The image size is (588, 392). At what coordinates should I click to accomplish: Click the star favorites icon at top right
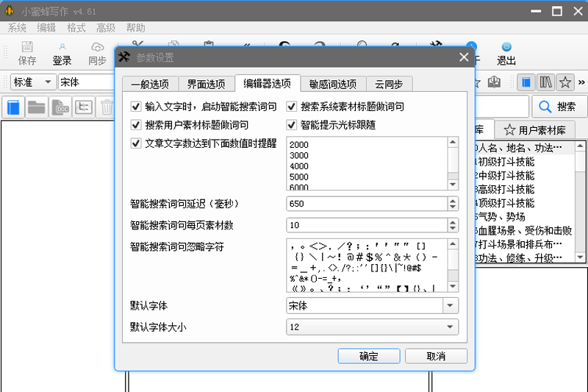(564, 82)
